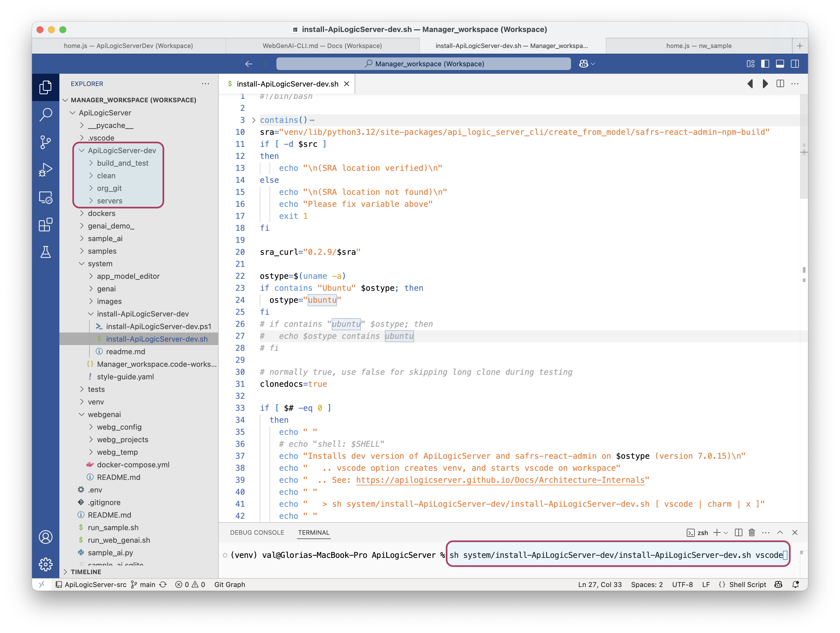Click the Manager_workspace command center search box
Viewport: 840px width, 633px height.
click(x=423, y=64)
